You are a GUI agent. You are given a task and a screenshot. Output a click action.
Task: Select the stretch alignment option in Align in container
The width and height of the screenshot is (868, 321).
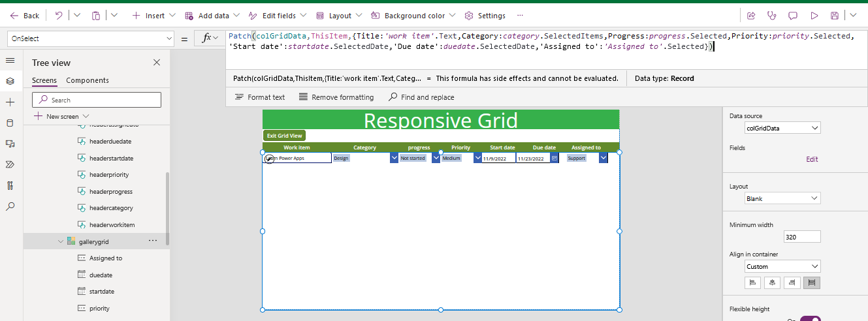[812, 283]
